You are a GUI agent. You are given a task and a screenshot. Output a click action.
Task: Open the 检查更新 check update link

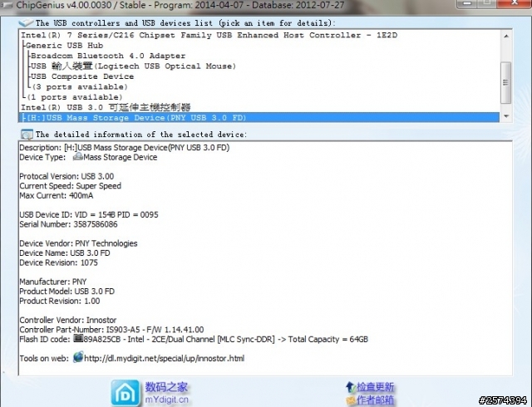point(375,387)
